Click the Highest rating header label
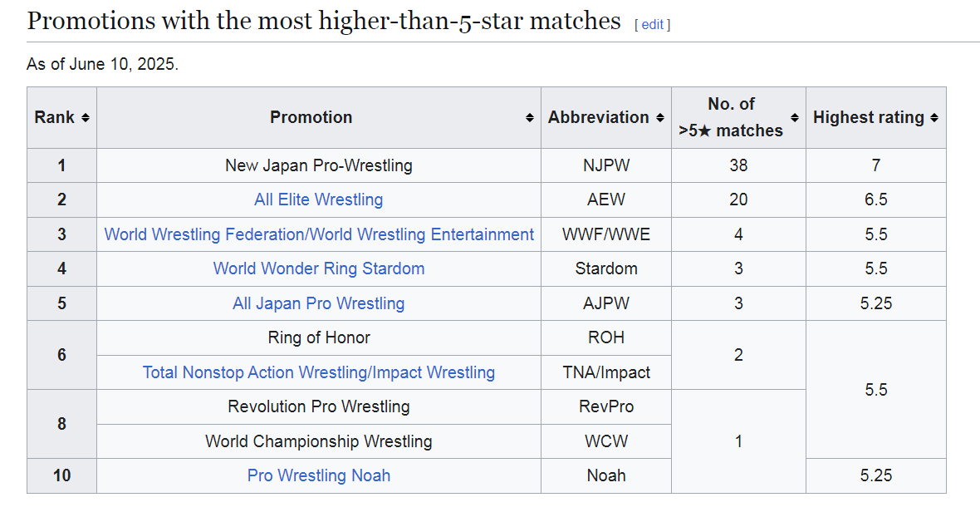 pyautogui.click(x=868, y=117)
